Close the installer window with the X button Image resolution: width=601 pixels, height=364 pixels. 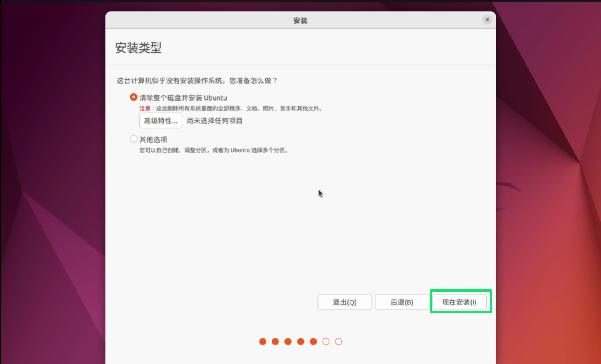tap(487, 20)
